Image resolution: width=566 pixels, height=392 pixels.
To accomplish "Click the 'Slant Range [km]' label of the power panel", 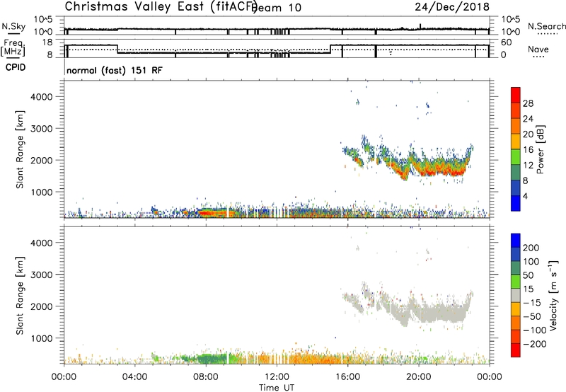I will tap(20, 149).
